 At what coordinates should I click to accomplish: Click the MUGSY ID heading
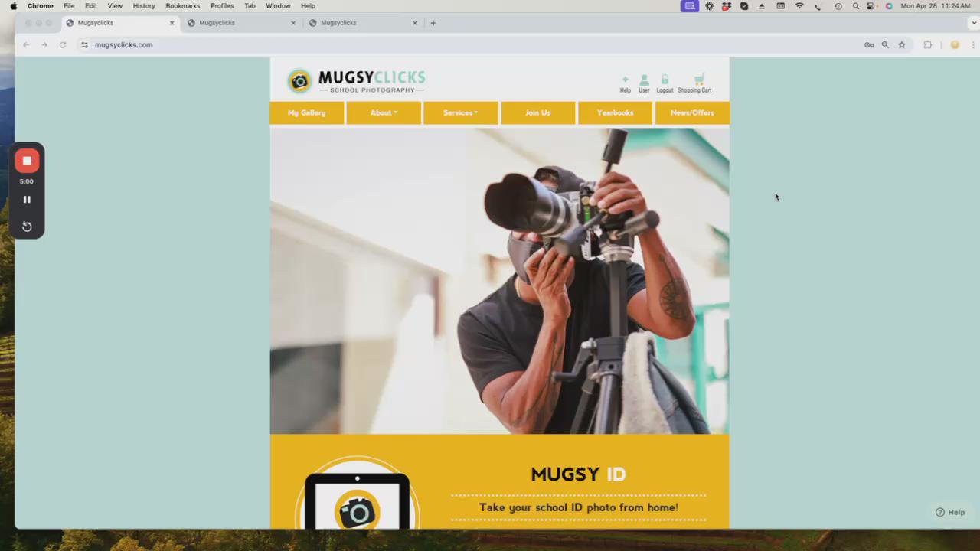[x=578, y=474]
